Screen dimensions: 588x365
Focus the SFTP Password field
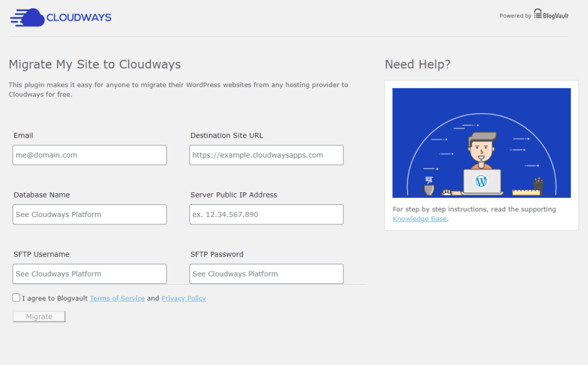(266, 274)
